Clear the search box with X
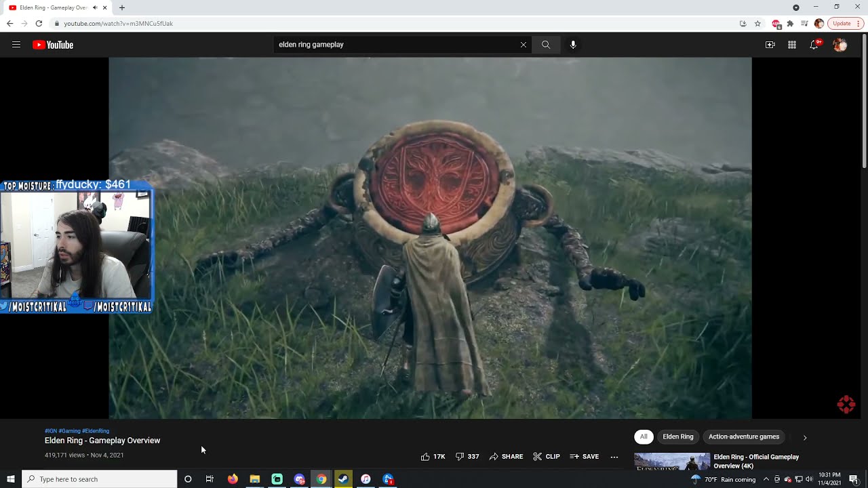The width and height of the screenshot is (868, 488). point(523,45)
